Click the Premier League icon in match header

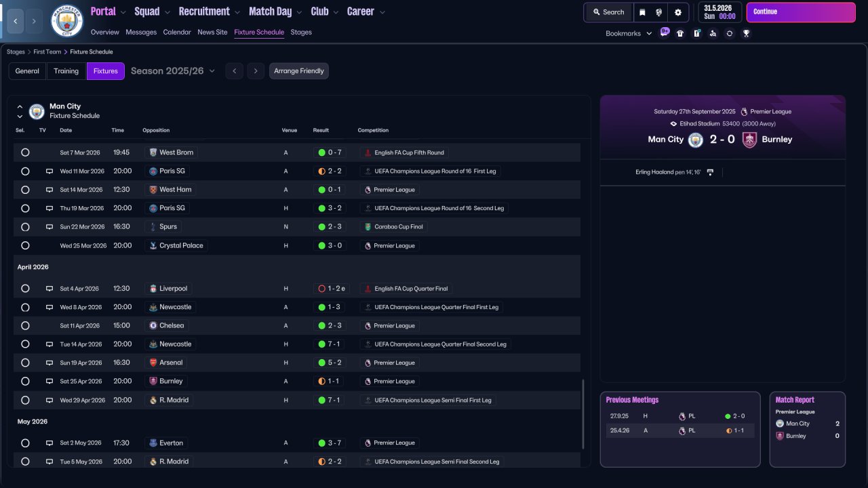point(745,112)
